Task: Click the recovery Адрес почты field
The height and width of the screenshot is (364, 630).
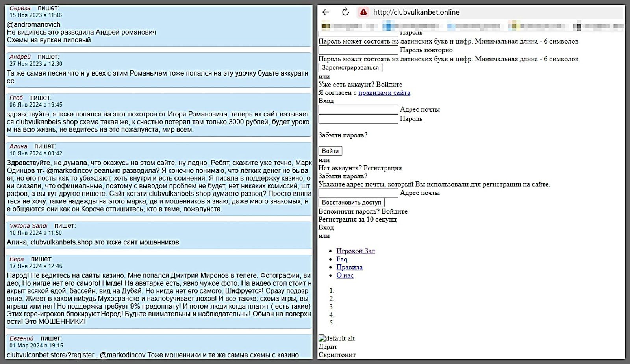Action: coord(358,193)
